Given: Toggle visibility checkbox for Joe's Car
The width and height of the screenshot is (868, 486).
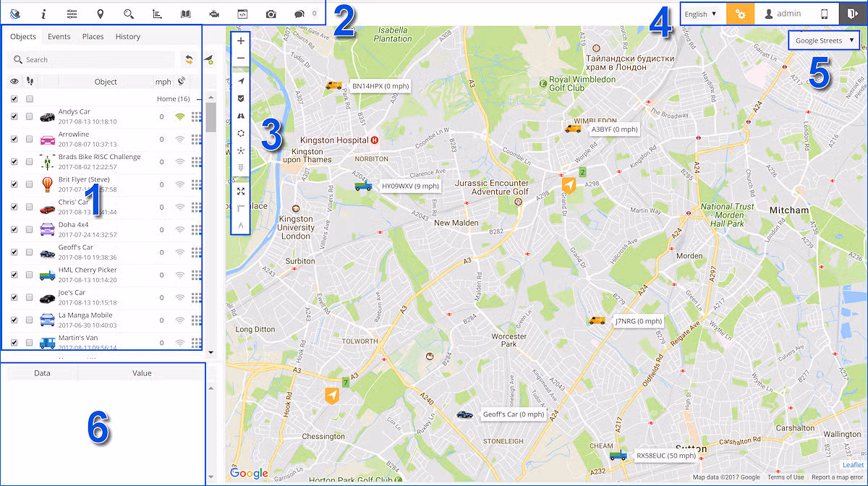Looking at the screenshot, I should (14, 297).
